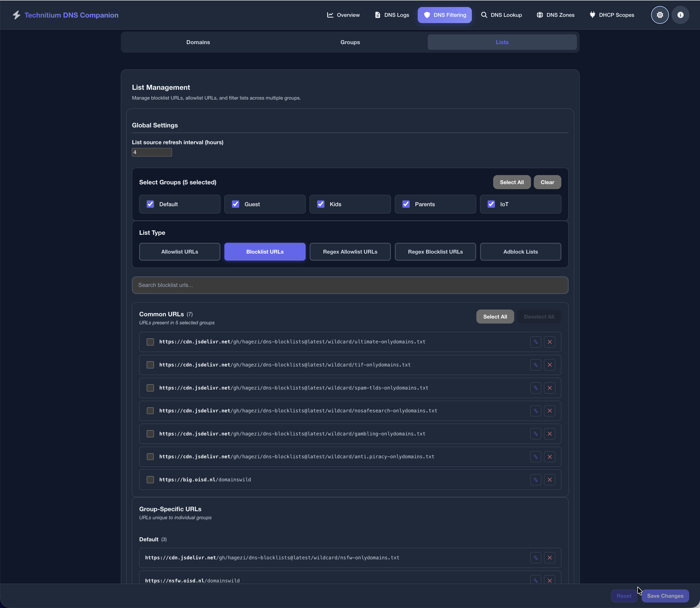
Task: Click the DNS Zones globe icon
Action: [540, 15]
